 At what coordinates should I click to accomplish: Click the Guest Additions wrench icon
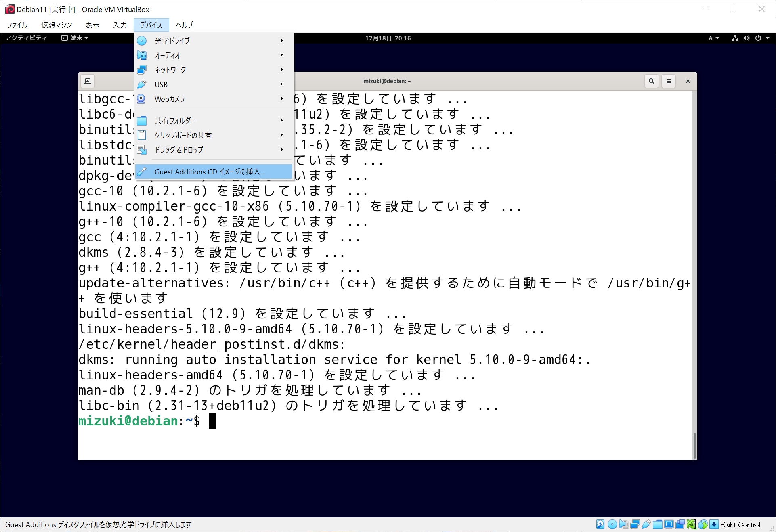pyautogui.click(x=142, y=172)
